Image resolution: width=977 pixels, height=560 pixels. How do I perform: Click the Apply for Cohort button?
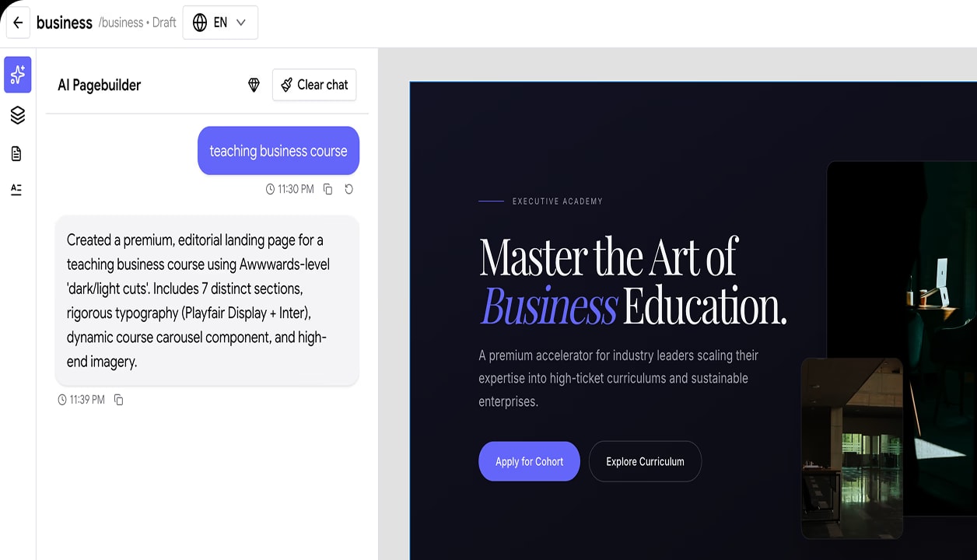(529, 461)
